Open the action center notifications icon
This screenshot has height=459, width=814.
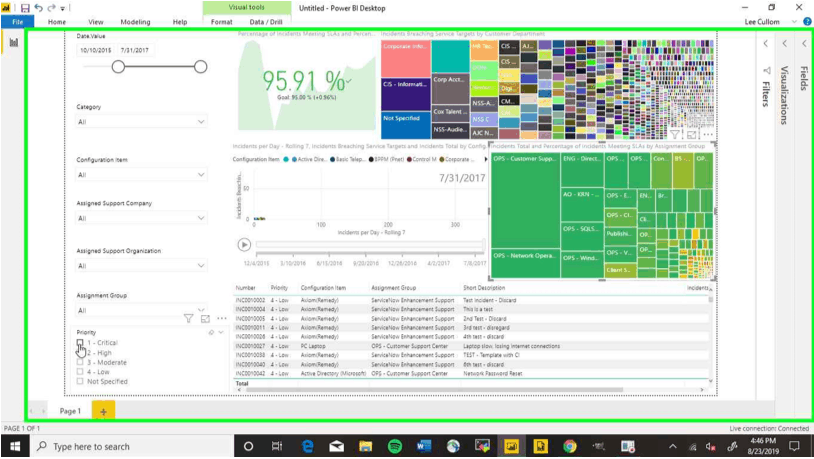(794, 446)
